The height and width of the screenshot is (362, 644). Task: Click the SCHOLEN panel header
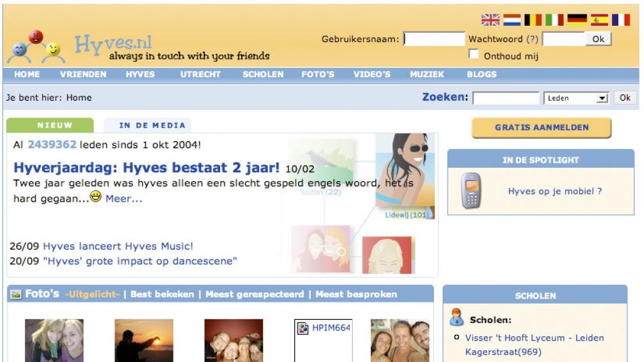535,295
